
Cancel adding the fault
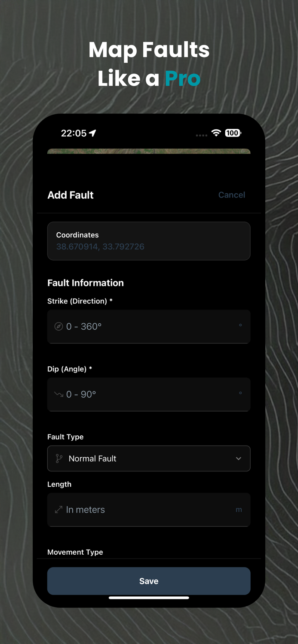click(x=232, y=195)
